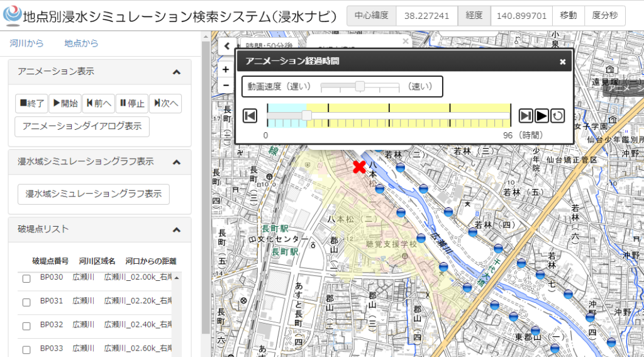Pause animation with 停止 button

132,103
